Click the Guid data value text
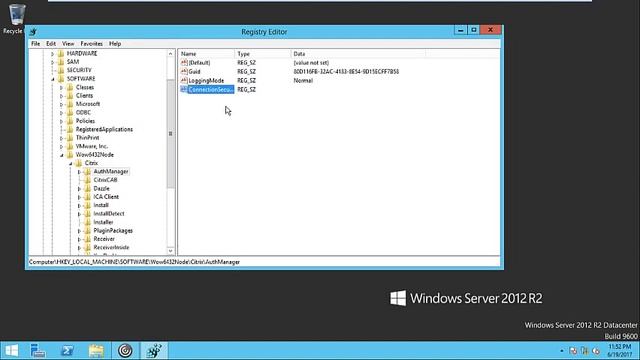 pos(346,71)
